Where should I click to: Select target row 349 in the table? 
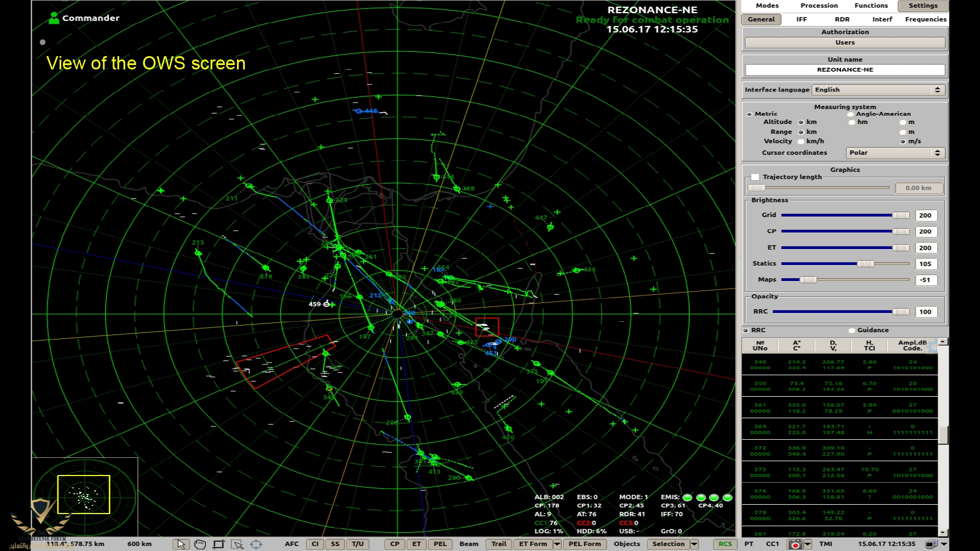(x=839, y=365)
